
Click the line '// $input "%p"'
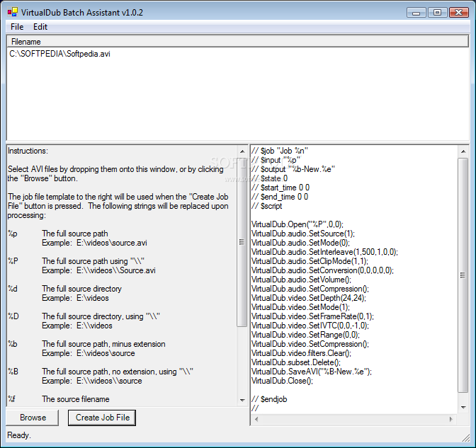(x=276, y=160)
